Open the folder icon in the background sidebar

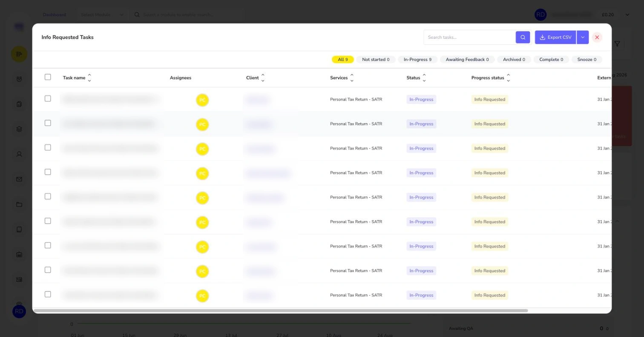[x=19, y=205]
